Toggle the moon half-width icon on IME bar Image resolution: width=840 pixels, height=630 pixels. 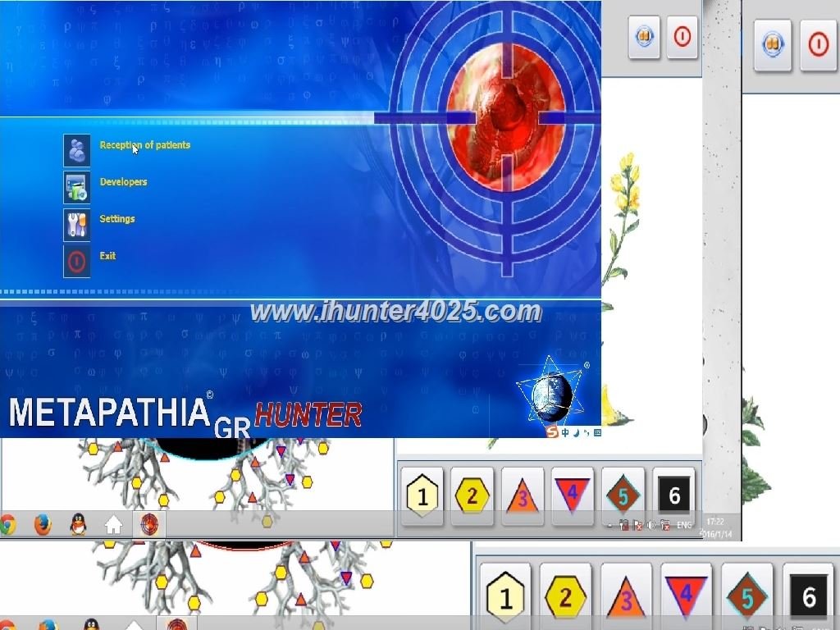[577, 432]
